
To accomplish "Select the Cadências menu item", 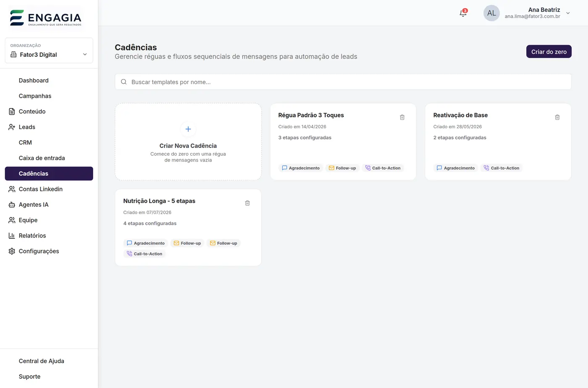I will tap(49, 174).
